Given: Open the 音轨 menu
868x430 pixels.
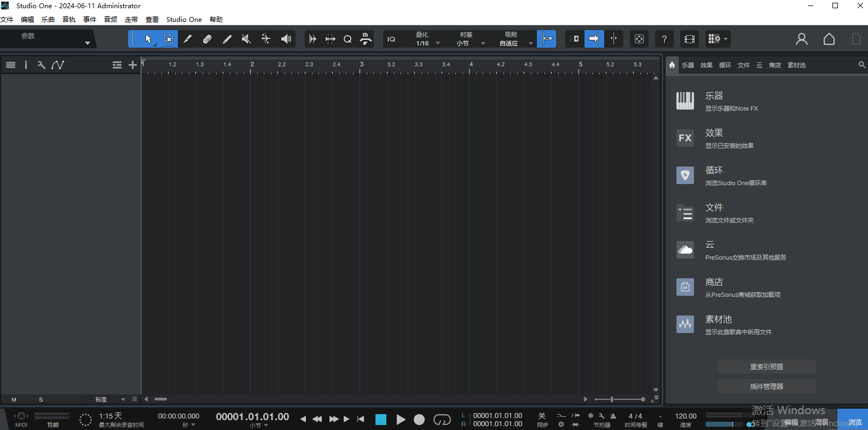Looking at the screenshot, I should pos(69,19).
